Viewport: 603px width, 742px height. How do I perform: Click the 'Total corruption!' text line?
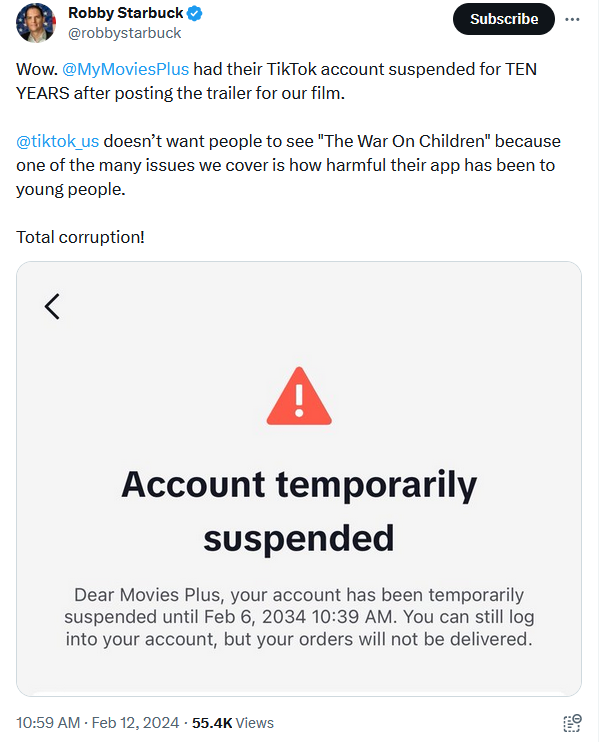tap(80, 237)
